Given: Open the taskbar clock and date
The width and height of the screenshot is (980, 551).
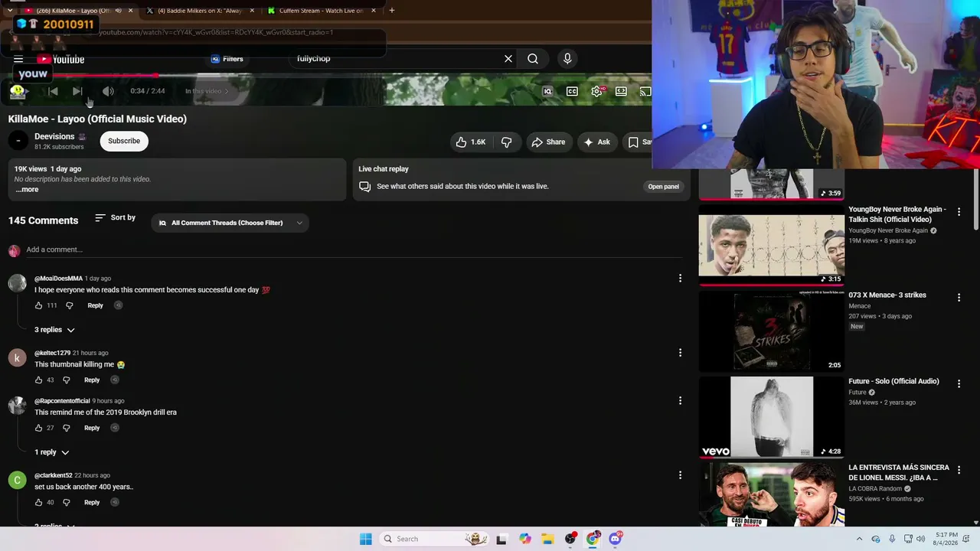Looking at the screenshot, I should [x=946, y=539].
